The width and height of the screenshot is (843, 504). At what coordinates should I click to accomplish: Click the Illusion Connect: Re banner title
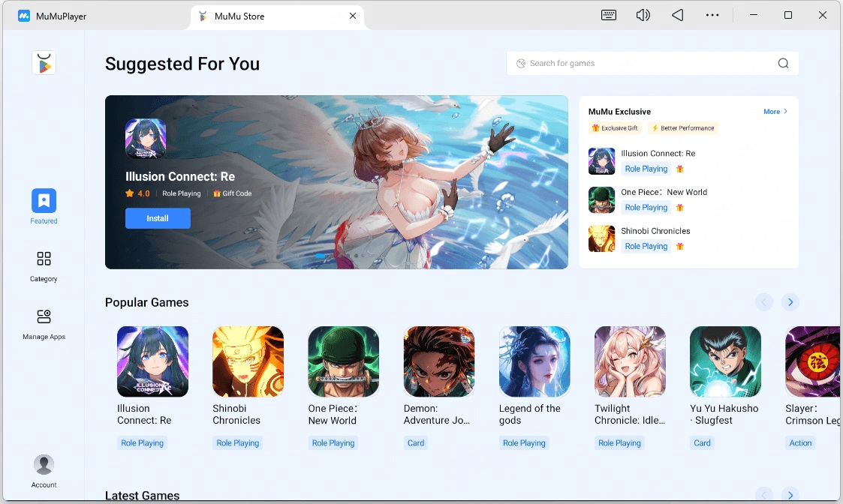coord(180,176)
